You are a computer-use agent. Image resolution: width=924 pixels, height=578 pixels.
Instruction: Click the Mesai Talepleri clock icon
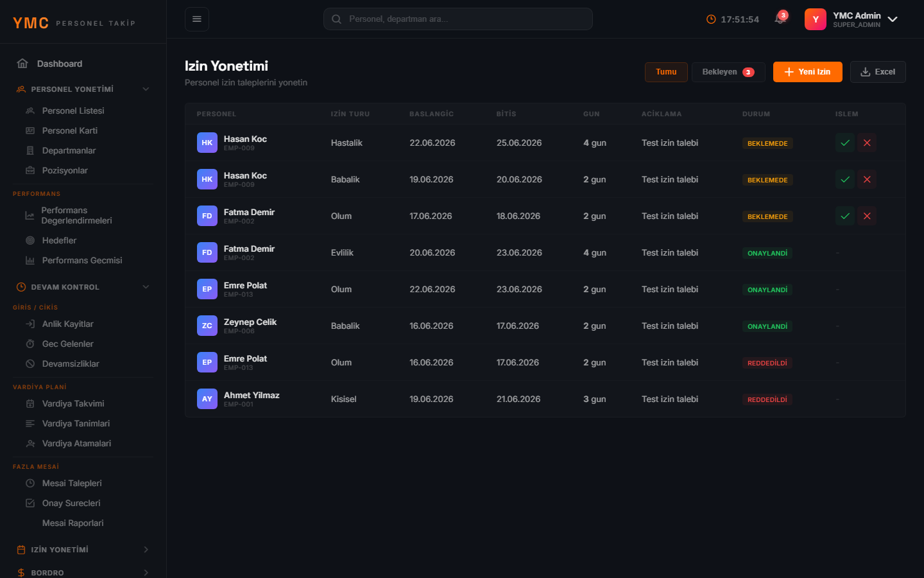pyautogui.click(x=30, y=483)
